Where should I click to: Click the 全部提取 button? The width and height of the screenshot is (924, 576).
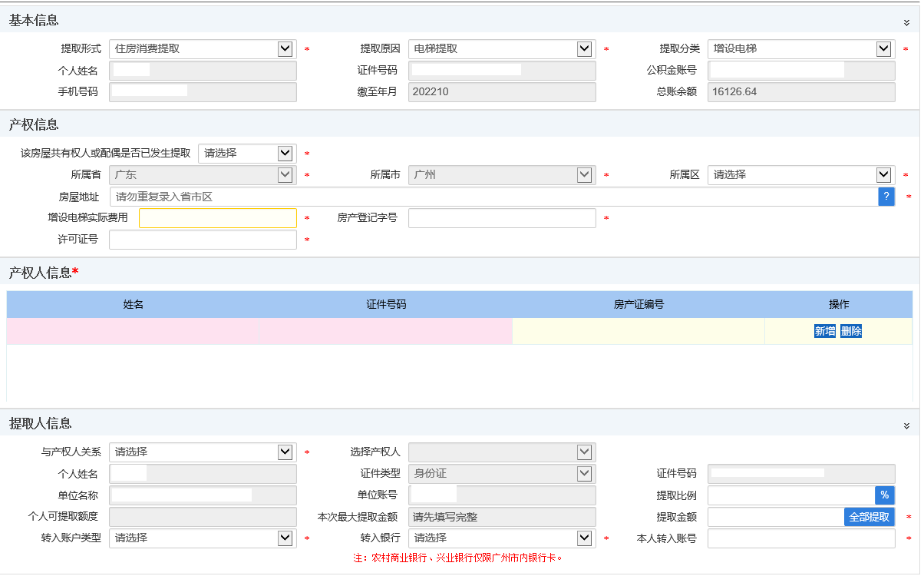pyautogui.click(x=870, y=517)
